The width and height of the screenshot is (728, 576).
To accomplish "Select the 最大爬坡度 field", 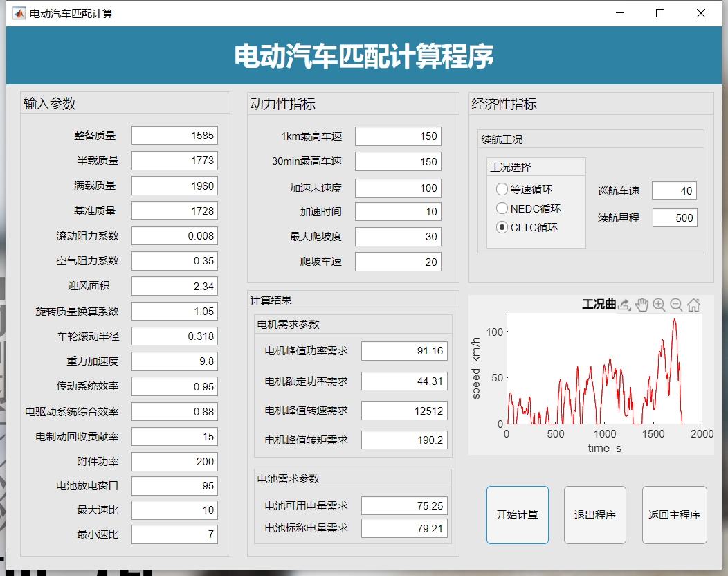I will tap(398, 237).
